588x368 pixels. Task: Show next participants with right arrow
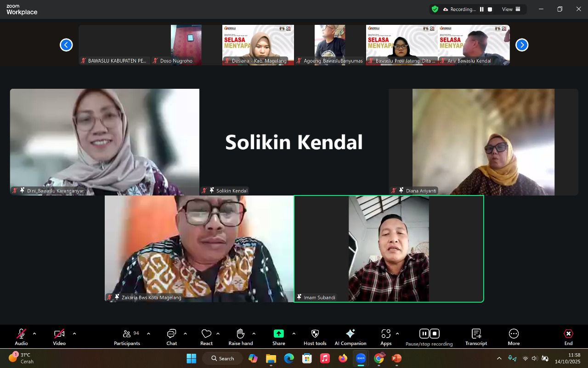coord(522,45)
